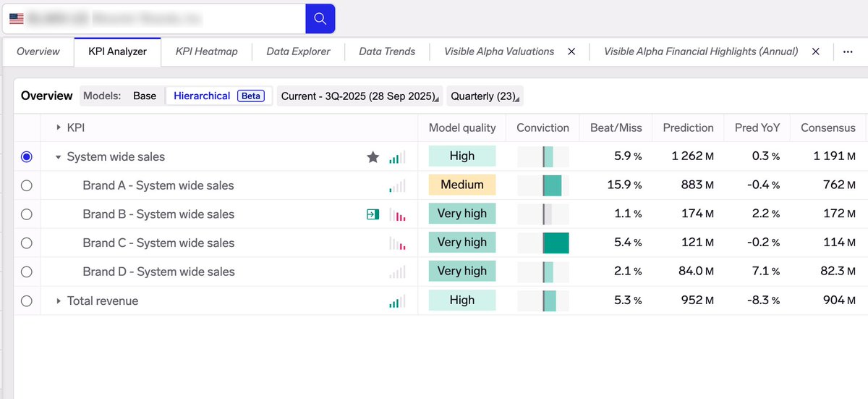This screenshot has width=868, height=399.
Task: Click red bars icon on Brand C row
Action: click(x=397, y=243)
